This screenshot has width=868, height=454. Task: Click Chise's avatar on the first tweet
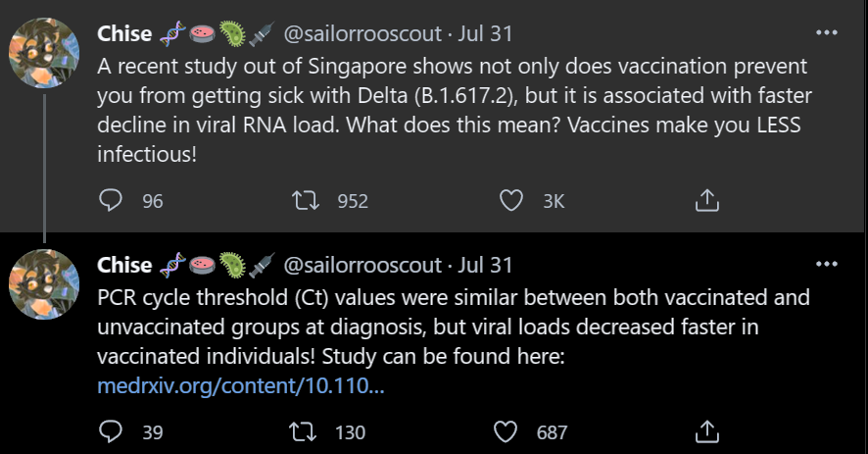[44, 51]
